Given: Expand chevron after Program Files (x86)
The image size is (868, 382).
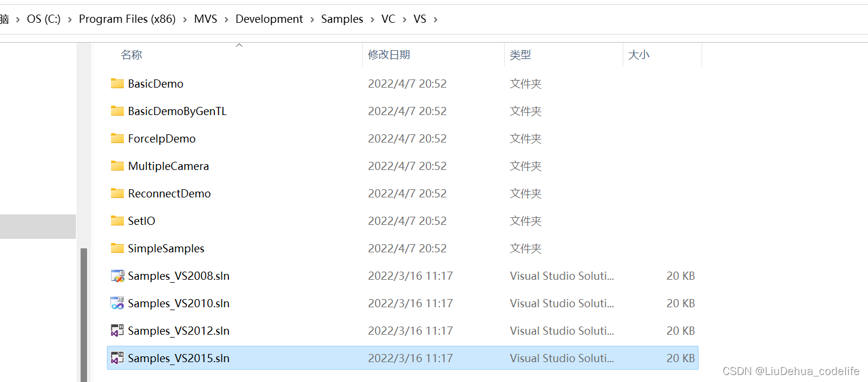Looking at the screenshot, I should click(x=185, y=19).
